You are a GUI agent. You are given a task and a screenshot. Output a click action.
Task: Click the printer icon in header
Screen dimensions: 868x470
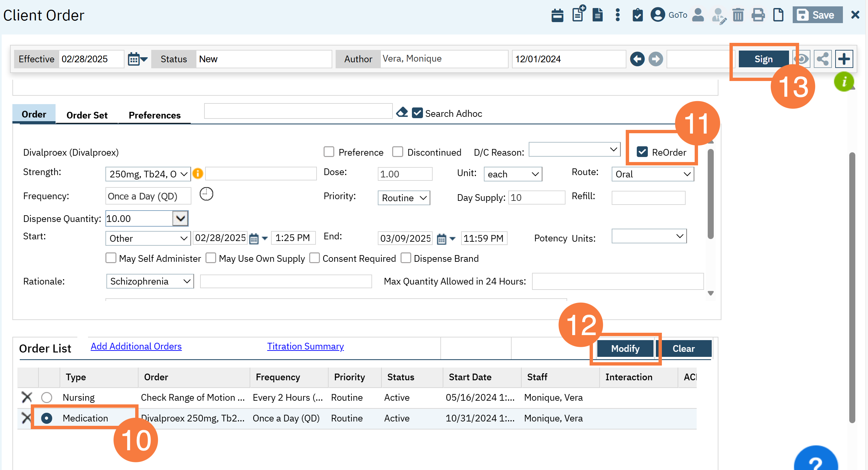[758, 15]
